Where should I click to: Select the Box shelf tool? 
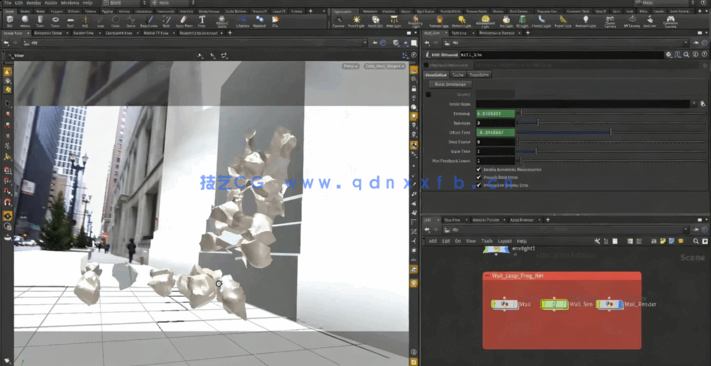tap(10, 20)
